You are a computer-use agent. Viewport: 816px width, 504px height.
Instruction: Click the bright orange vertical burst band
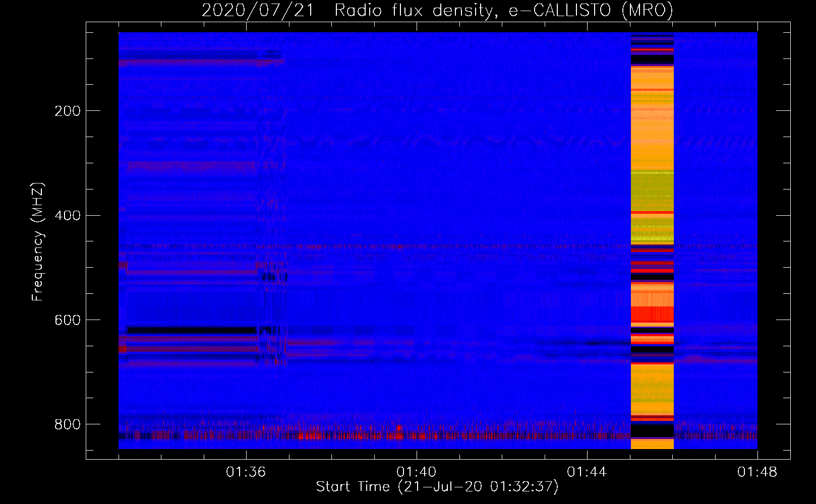[652, 241]
